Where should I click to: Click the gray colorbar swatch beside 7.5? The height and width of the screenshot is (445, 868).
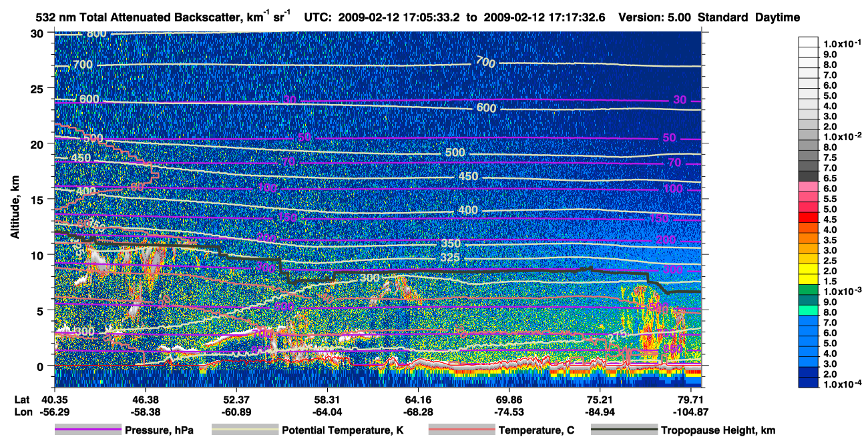(808, 155)
